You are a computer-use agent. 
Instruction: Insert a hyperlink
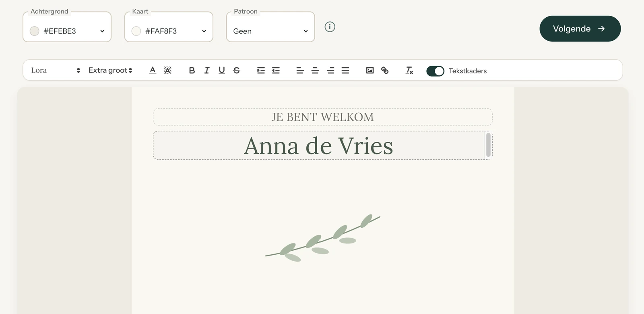click(x=385, y=71)
